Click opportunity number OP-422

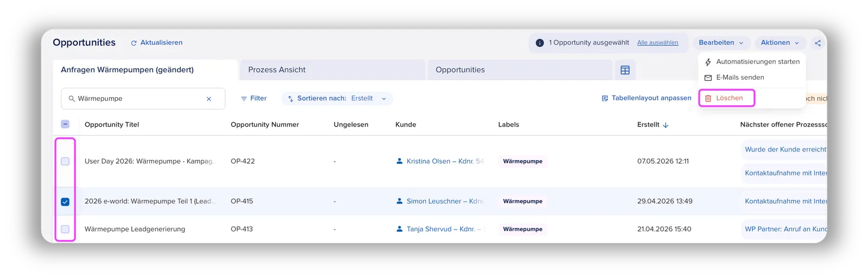click(242, 161)
